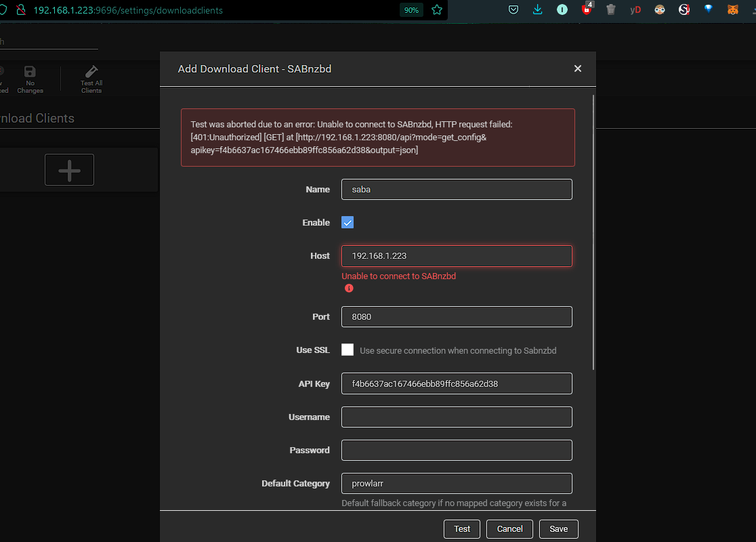Click the browser URL address text

point(128,10)
